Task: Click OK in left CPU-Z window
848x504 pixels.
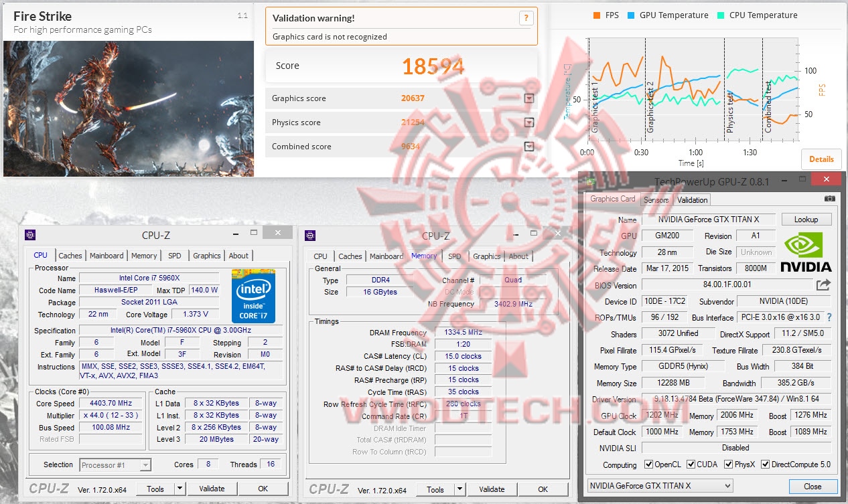Action: coord(263,489)
